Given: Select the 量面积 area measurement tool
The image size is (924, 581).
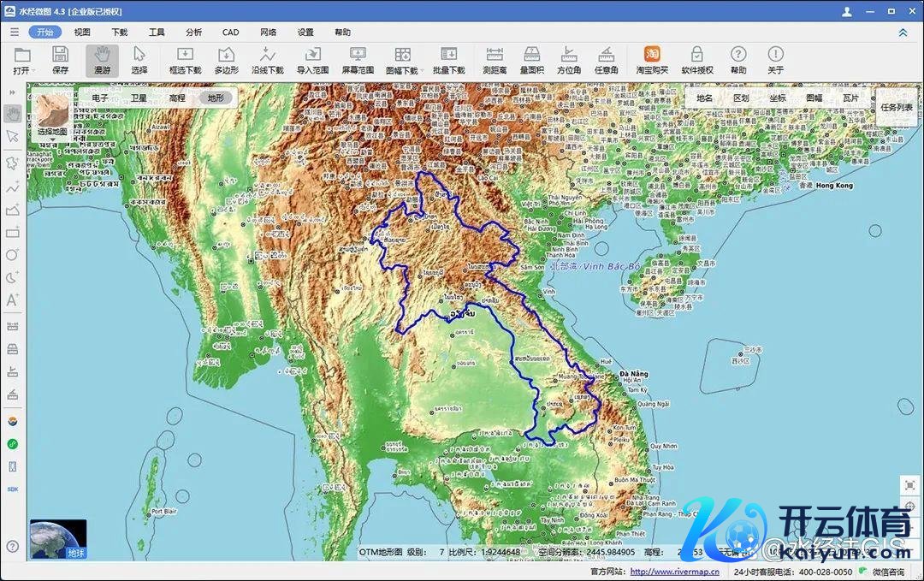Looking at the screenshot, I should click(x=531, y=60).
